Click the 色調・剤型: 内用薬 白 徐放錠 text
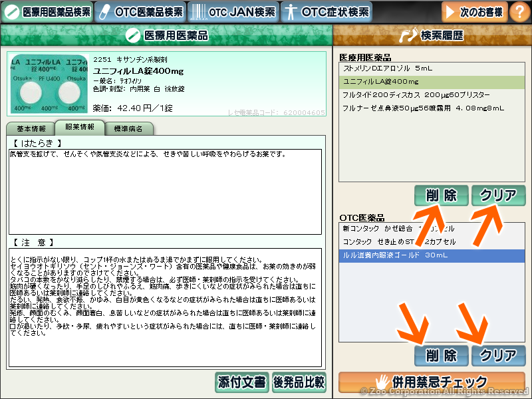 click(139, 89)
